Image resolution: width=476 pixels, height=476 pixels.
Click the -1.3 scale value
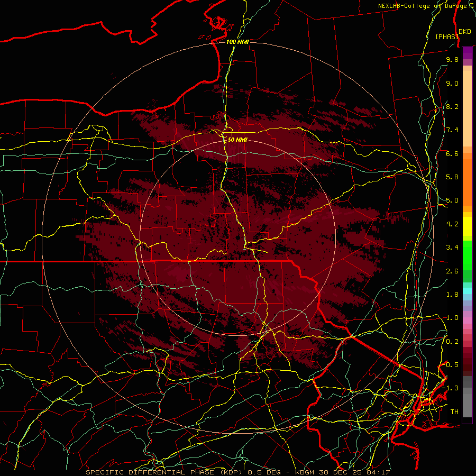point(451,388)
